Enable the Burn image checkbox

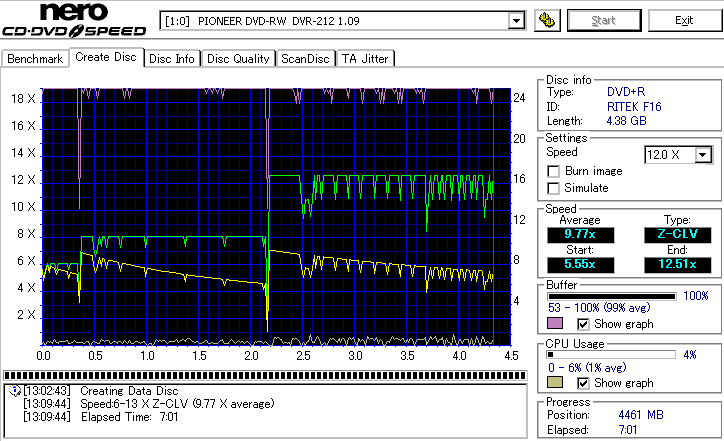pos(553,171)
